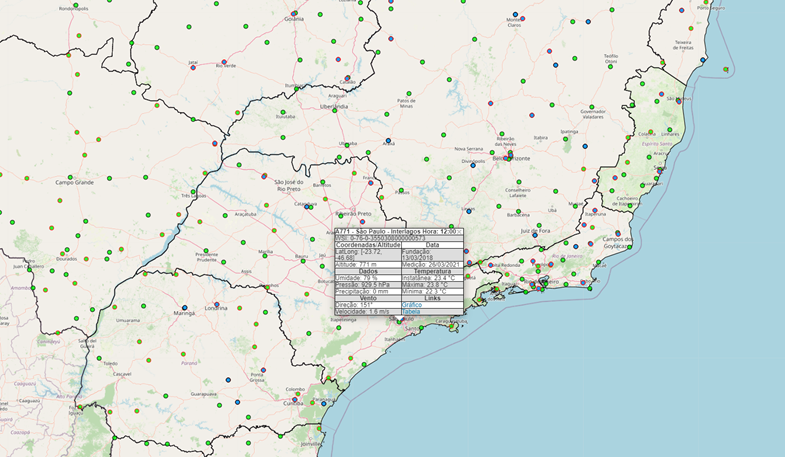Open the Tabela link in station popup
The image size is (785, 457).
coord(411,311)
